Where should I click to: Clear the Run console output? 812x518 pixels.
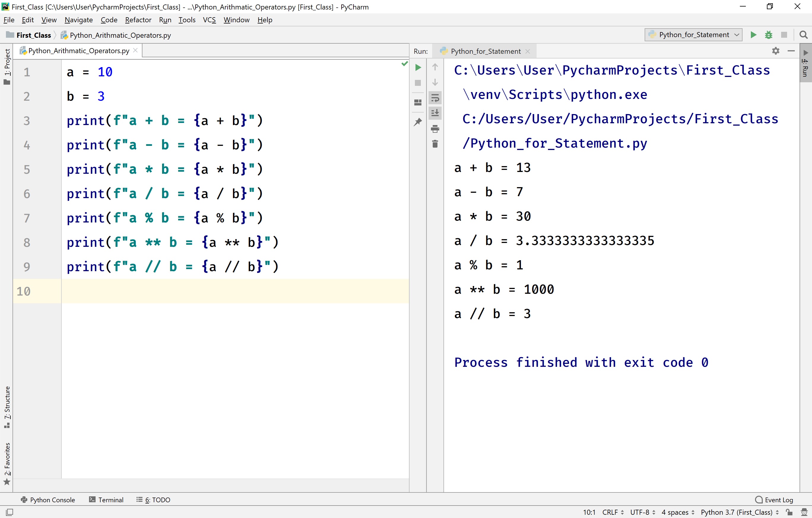tap(435, 143)
